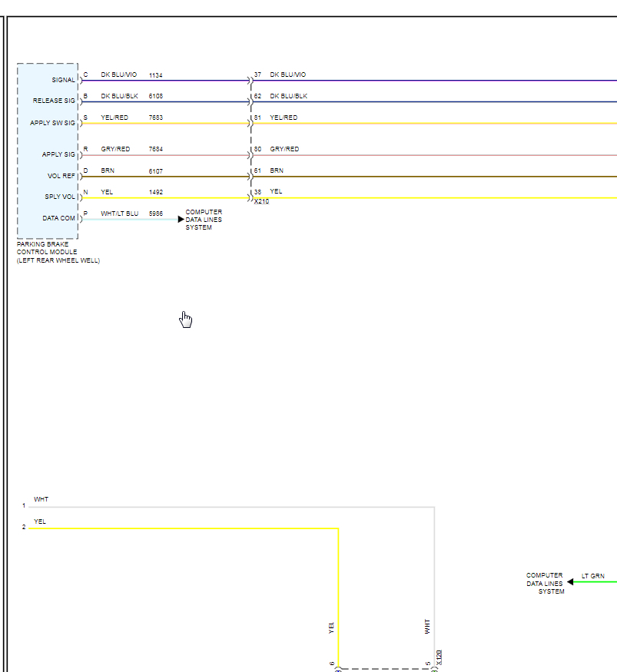Click DK BLU/BLK label beside pin 62
Image resolution: width=617 pixels, height=672 pixels.
pyautogui.click(x=289, y=96)
